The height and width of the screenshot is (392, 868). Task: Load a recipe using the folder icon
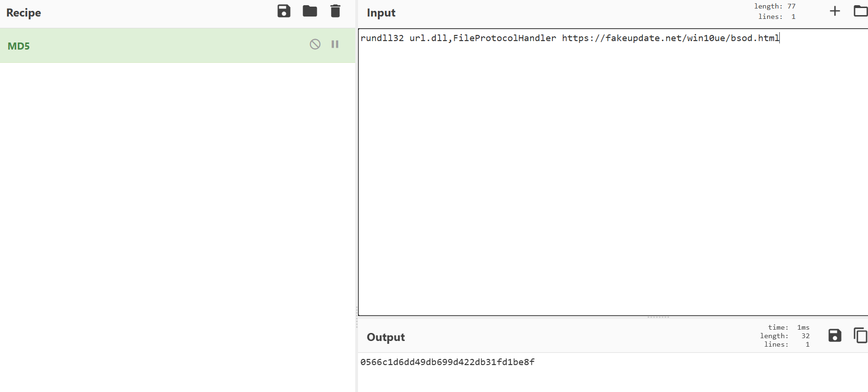click(x=309, y=11)
